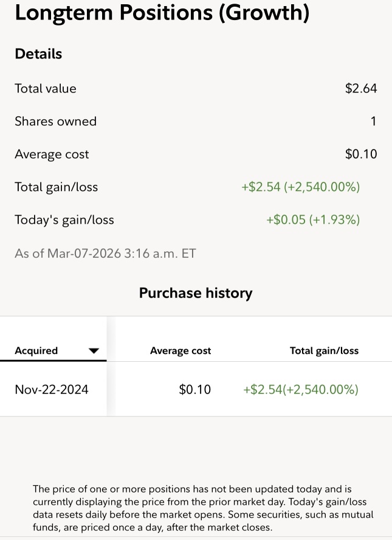
Task: Open the Nov-22-2024 purchase row
Action: pos(196,389)
